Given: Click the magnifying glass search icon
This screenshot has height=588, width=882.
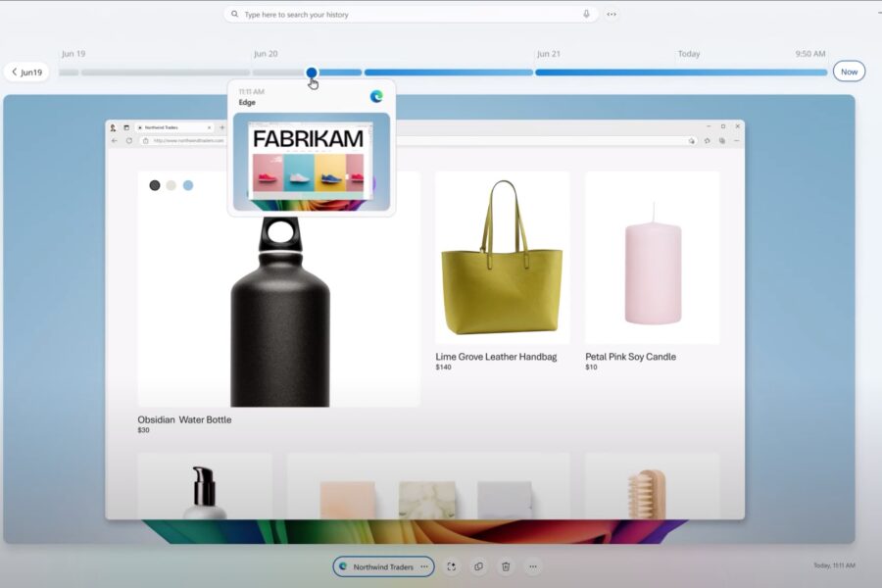Looking at the screenshot, I should [x=235, y=15].
